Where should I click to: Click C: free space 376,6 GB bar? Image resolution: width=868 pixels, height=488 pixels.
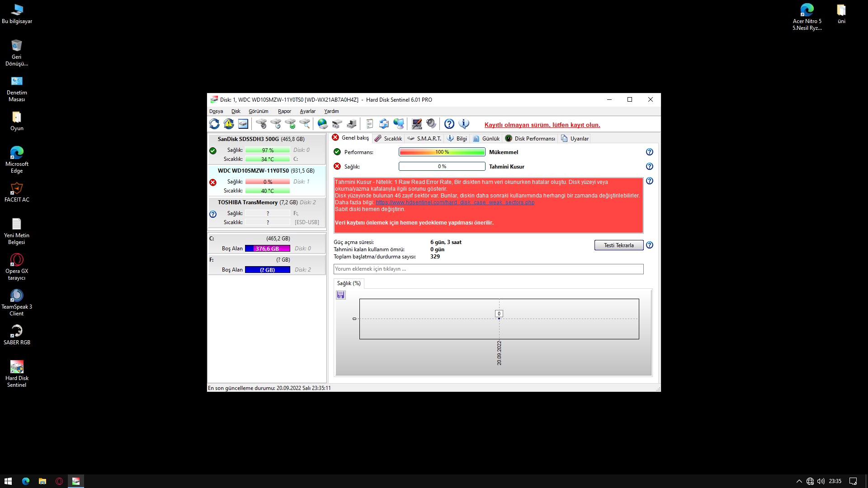[x=268, y=249]
